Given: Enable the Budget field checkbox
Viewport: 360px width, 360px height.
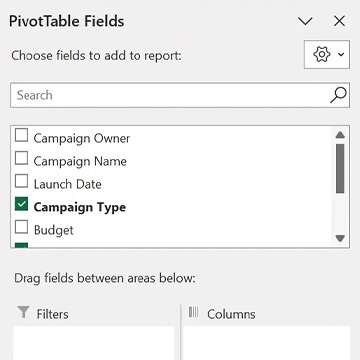Looking at the screenshot, I should pyautogui.click(x=21, y=227).
